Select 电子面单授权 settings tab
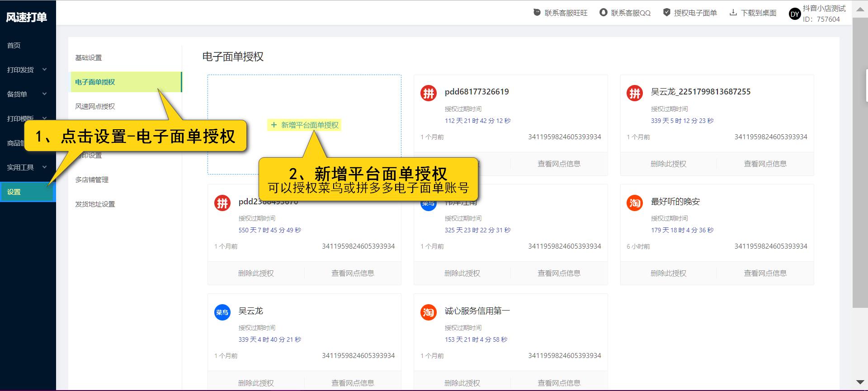Screen dimensions: 868x391 [x=126, y=82]
